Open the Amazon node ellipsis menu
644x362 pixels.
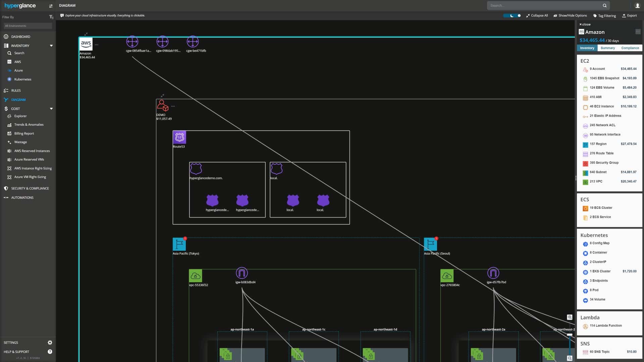pos(97,45)
